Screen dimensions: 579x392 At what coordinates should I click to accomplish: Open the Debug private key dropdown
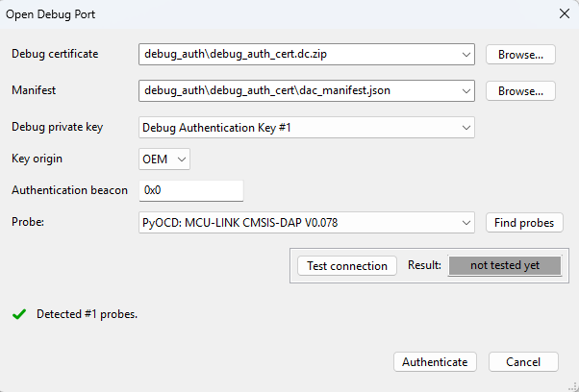[x=307, y=127]
